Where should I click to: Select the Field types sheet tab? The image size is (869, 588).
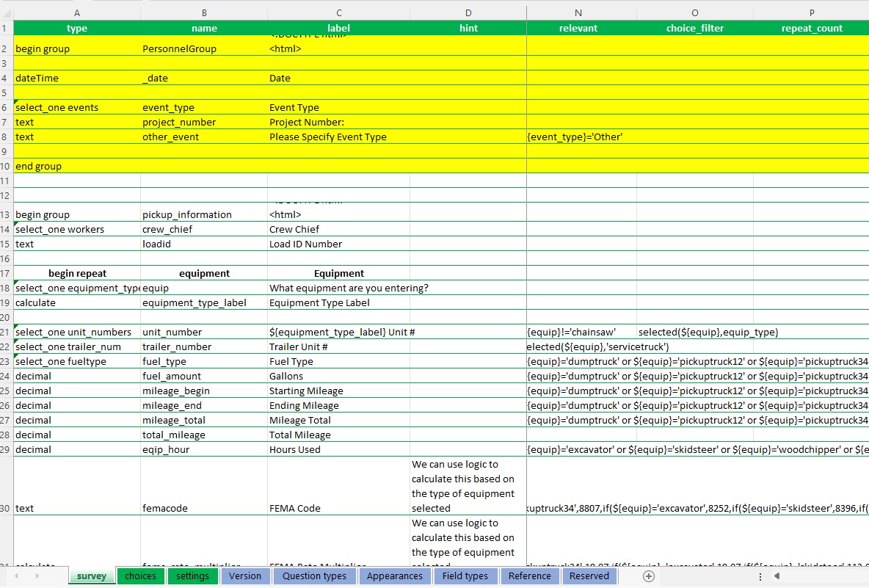465,576
